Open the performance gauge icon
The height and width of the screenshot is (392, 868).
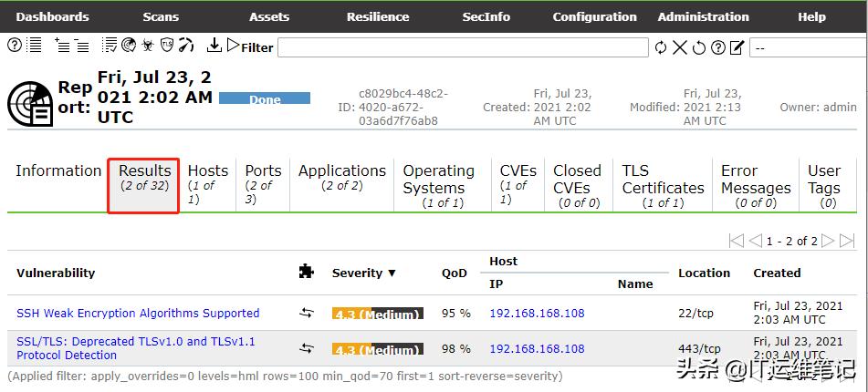pos(186,46)
